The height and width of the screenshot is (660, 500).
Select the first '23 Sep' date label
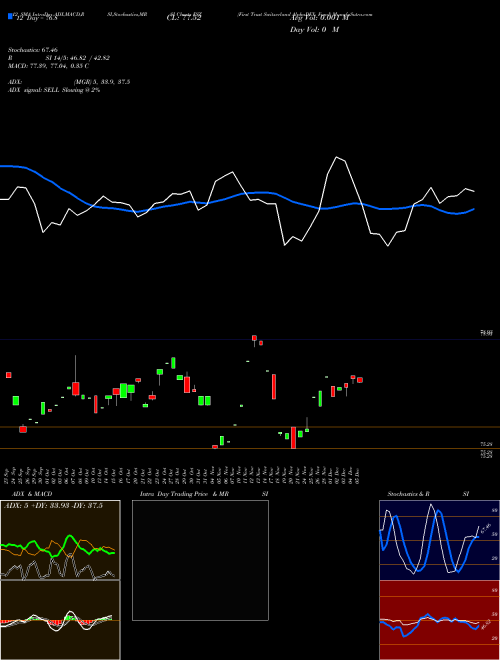[7, 475]
